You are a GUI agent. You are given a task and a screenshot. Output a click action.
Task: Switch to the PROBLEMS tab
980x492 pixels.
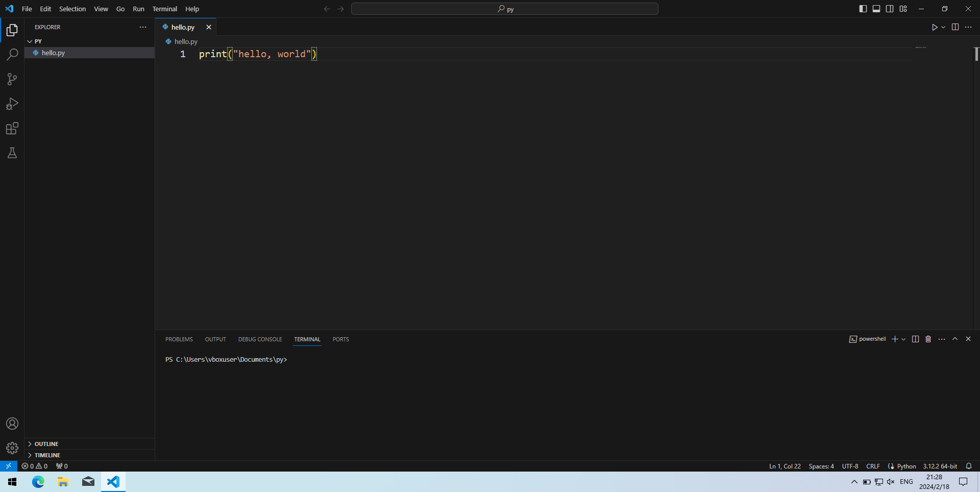pos(179,339)
